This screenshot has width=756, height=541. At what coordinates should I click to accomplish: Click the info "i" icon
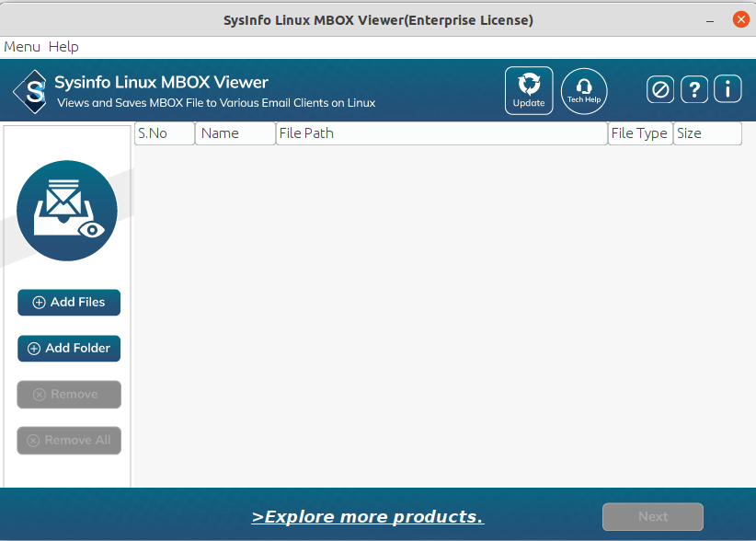727,89
